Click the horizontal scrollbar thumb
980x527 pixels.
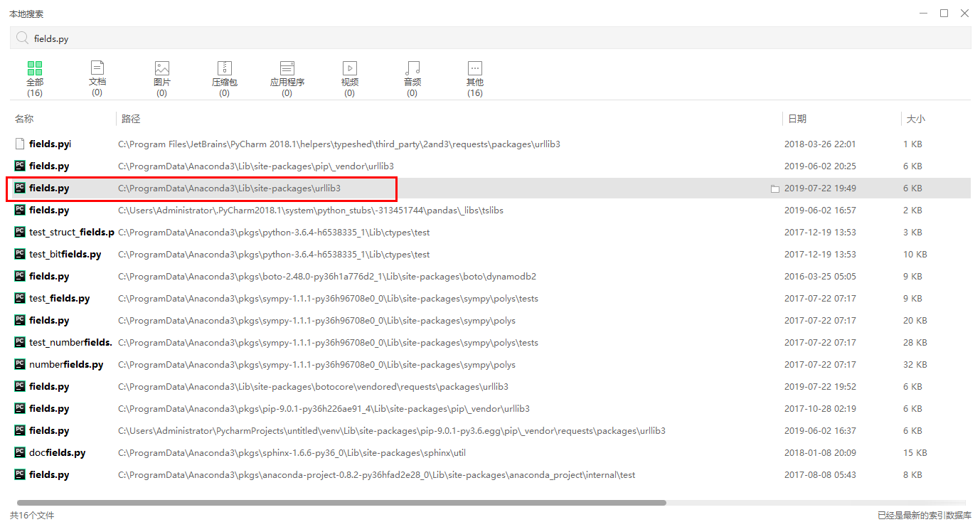(x=341, y=502)
